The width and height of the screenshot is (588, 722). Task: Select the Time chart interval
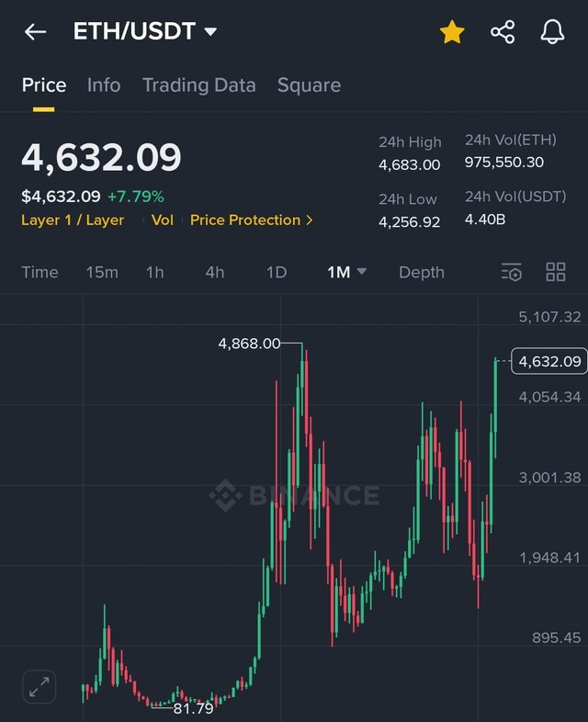40,272
